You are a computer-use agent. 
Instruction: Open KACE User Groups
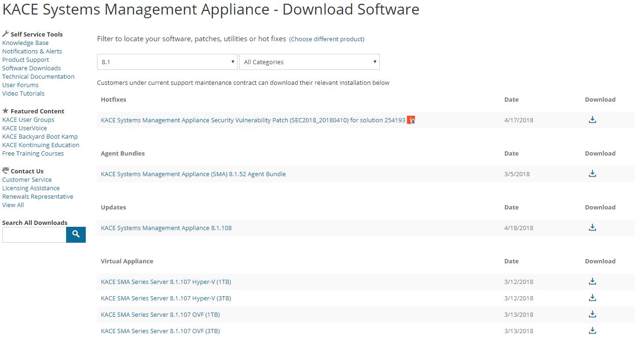[28, 120]
